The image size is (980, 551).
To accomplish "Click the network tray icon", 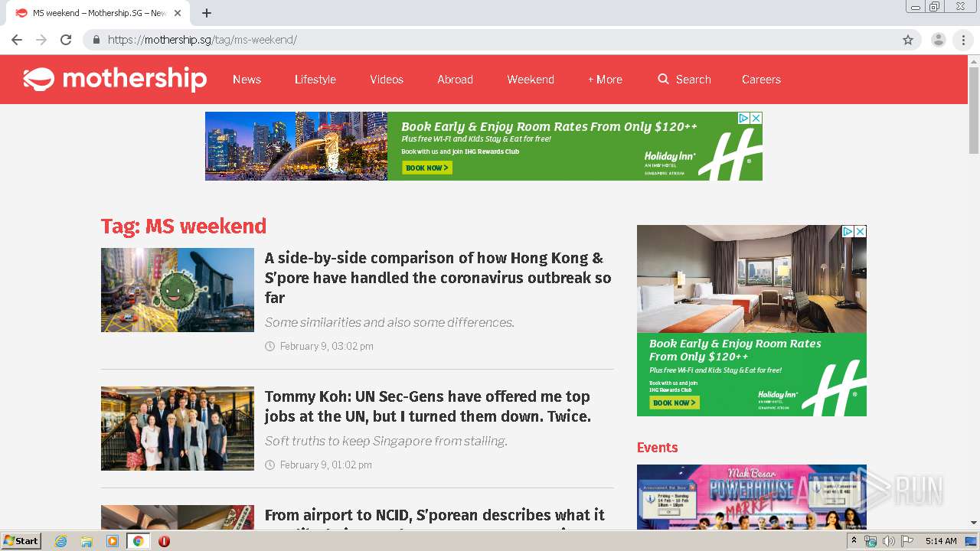I will tap(871, 541).
